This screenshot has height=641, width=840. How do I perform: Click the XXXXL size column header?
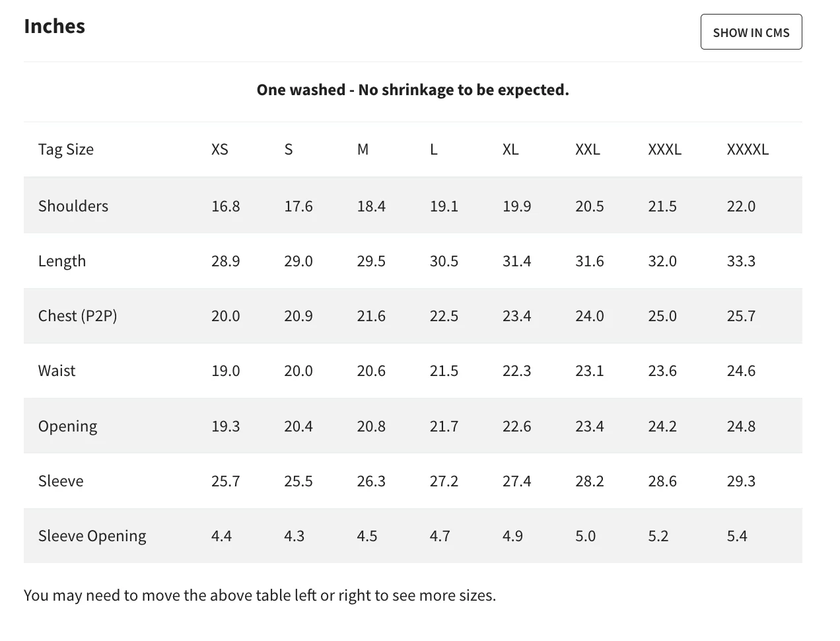coord(748,149)
